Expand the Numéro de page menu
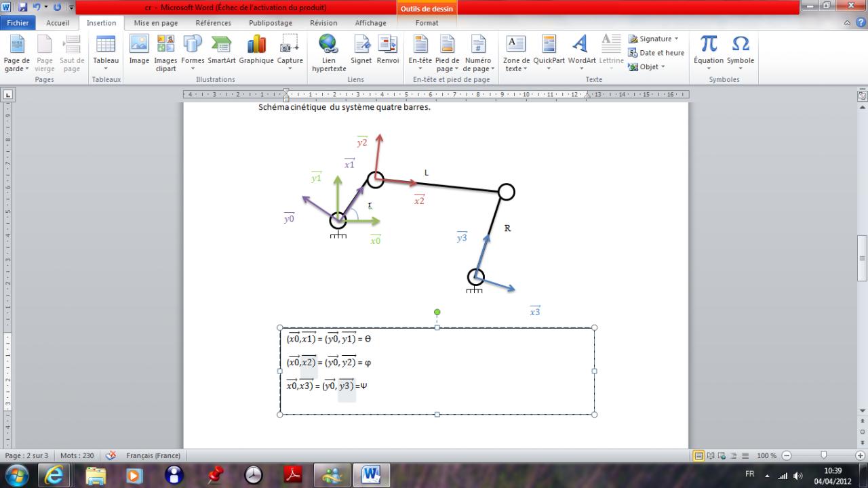Screen dimensions: 868x488 [x=478, y=53]
